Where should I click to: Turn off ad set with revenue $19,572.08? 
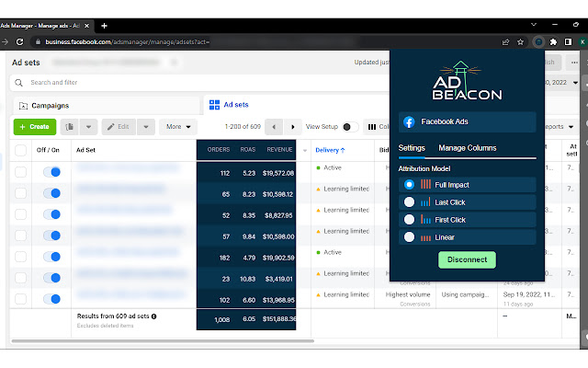click(51, 172)
